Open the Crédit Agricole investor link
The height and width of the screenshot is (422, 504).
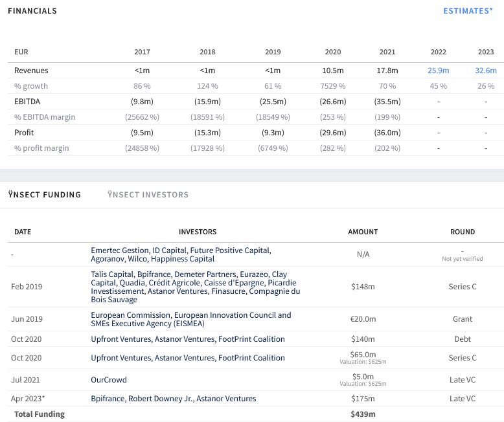pos(174,283)
